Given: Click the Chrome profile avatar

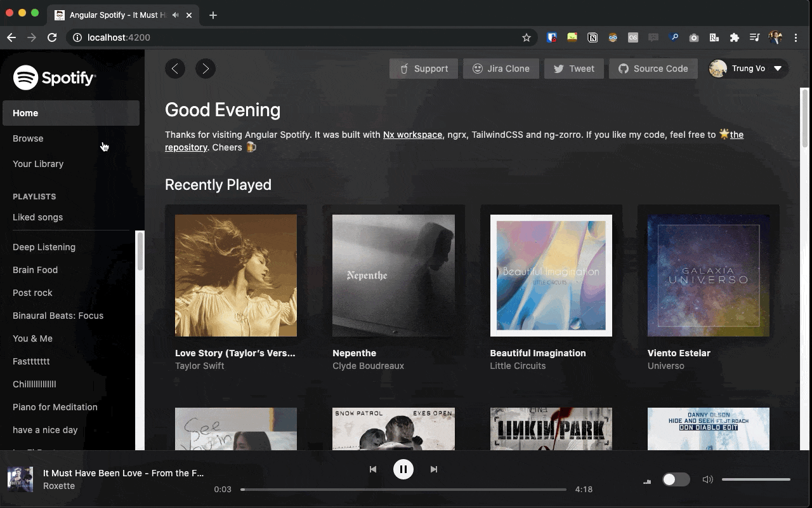Looking at the screenshot, I should 775,37.
